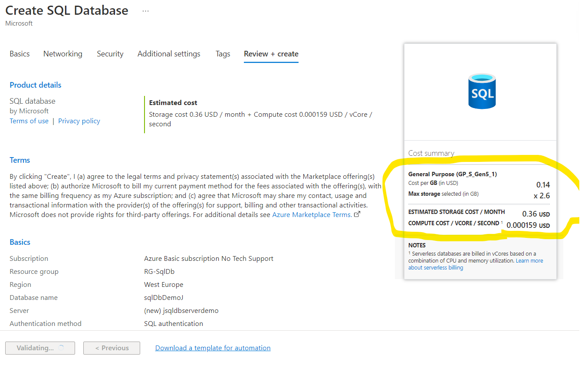588x365 pixels.
Task: Click Download a template for automation
Action: pyautogui.click(x=213, y=348)
